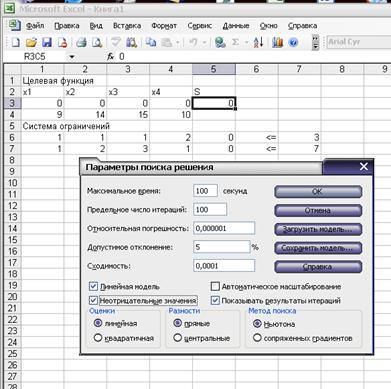Open the Данные menu

[x=236, y=26]
